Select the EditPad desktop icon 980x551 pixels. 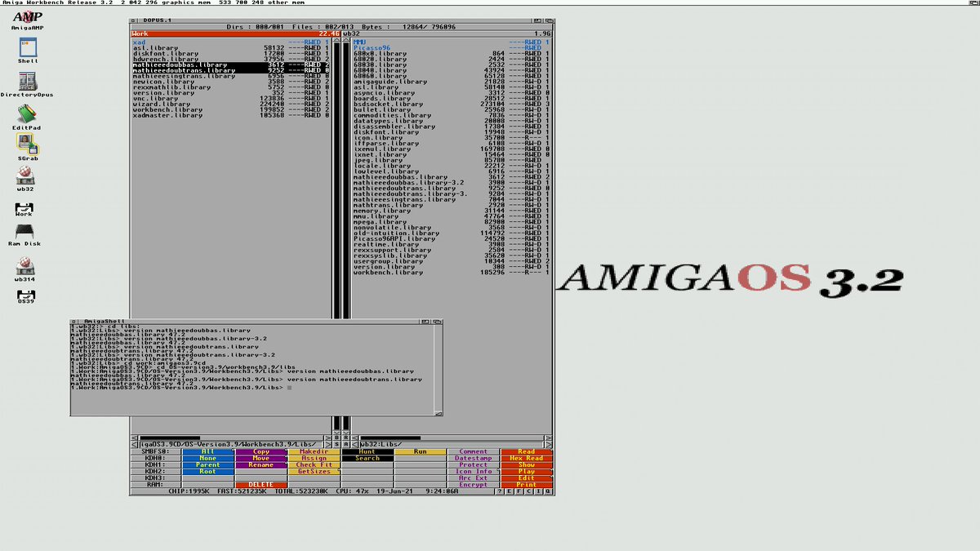pyautogui.click(x=28, y=118)
